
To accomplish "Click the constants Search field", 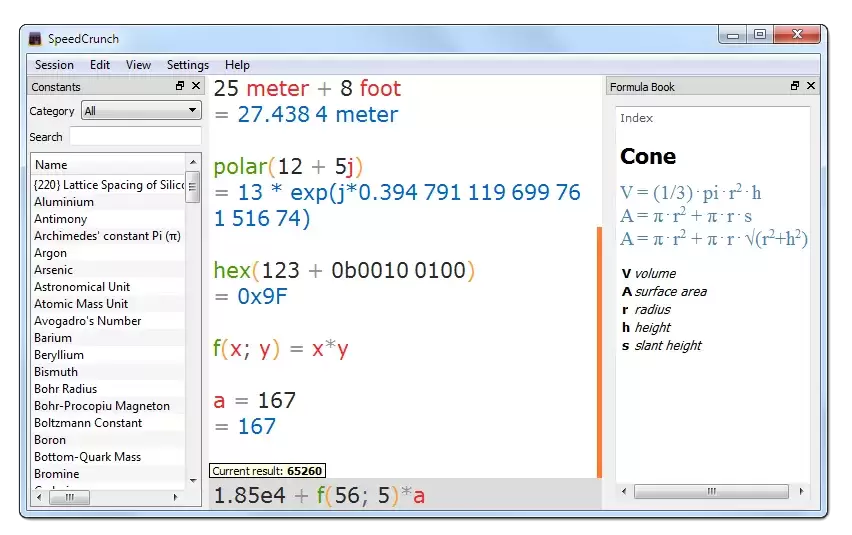I will pos(135,137).
